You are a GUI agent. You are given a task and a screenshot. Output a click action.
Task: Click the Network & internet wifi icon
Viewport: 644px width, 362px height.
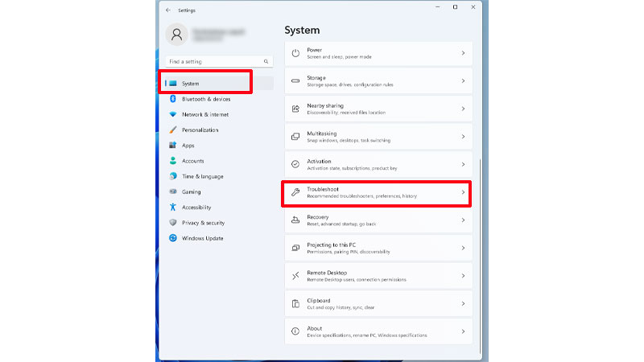click(x=173, y=114)
